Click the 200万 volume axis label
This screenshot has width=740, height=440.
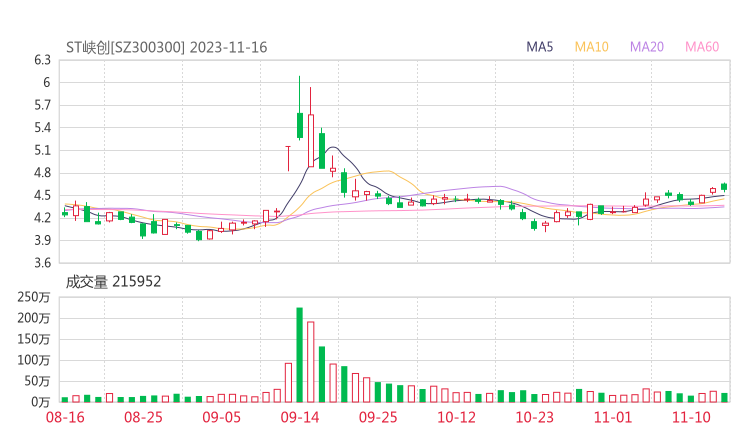[34, 318]
